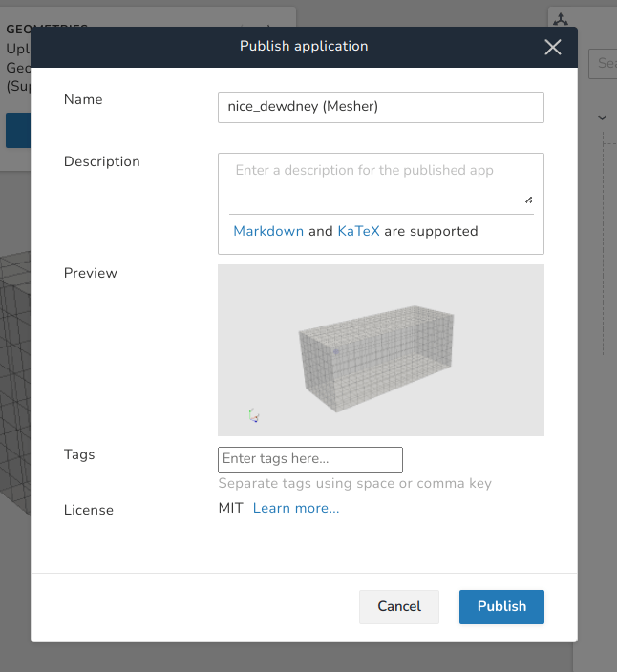
Task: Cancel publishing the application
Action: tap(399, 606)
